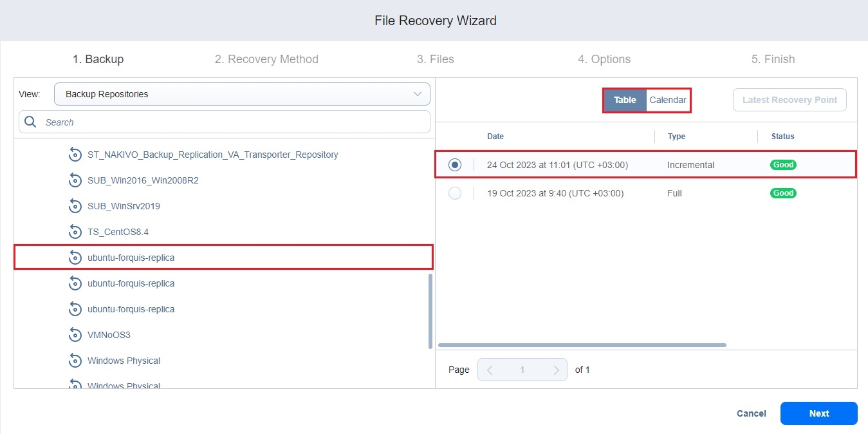
Task: Choose the 19 Oct 2023 full backup radio button
Action: pos(455,193)
